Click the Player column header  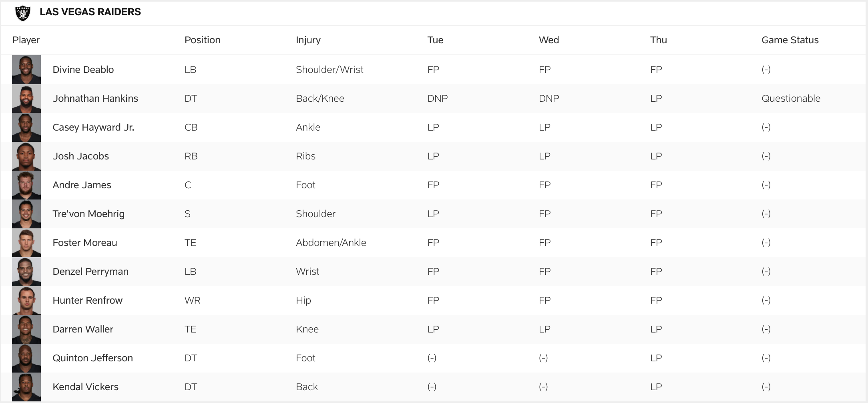[x=26, y=40]
